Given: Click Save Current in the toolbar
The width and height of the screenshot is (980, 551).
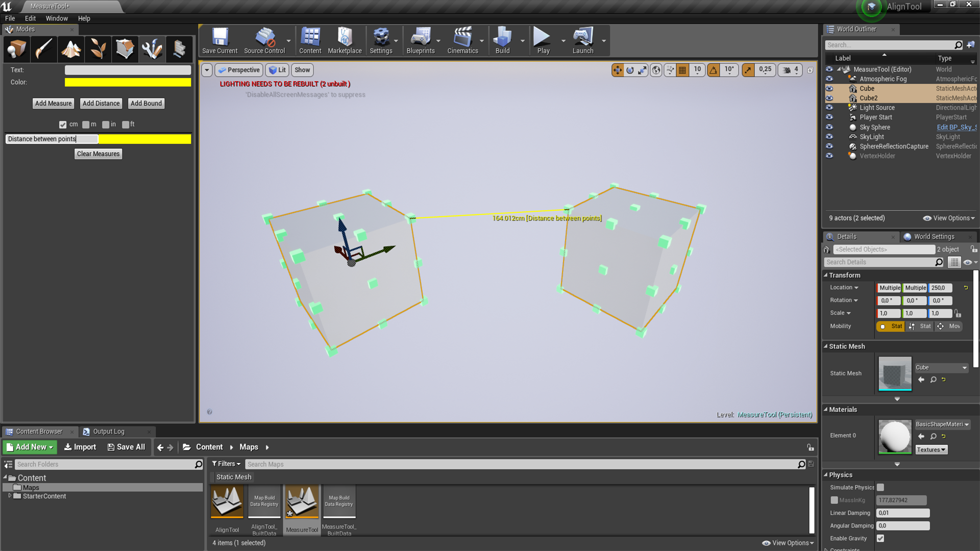Looking at the screenshot, I should (219, 41).
